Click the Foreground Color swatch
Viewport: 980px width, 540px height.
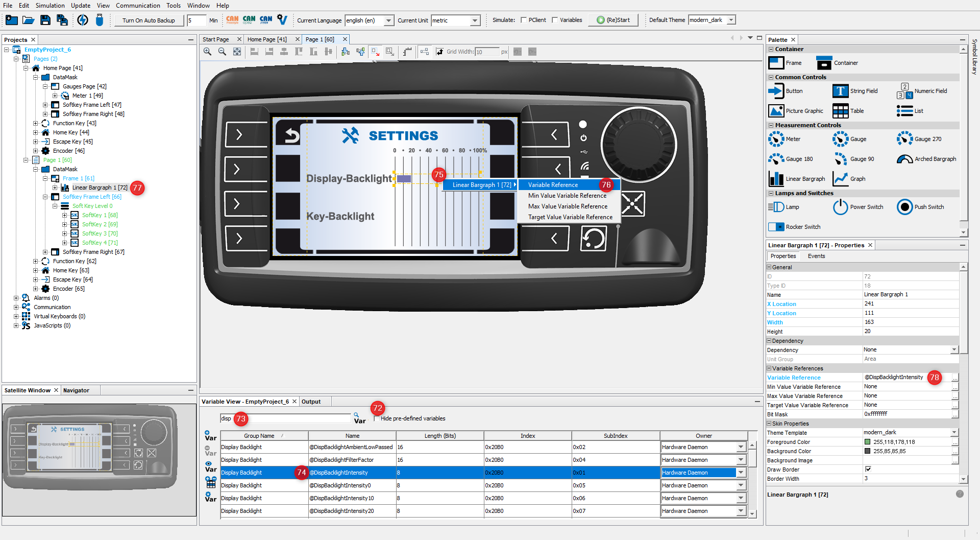(x=867, y=442)
